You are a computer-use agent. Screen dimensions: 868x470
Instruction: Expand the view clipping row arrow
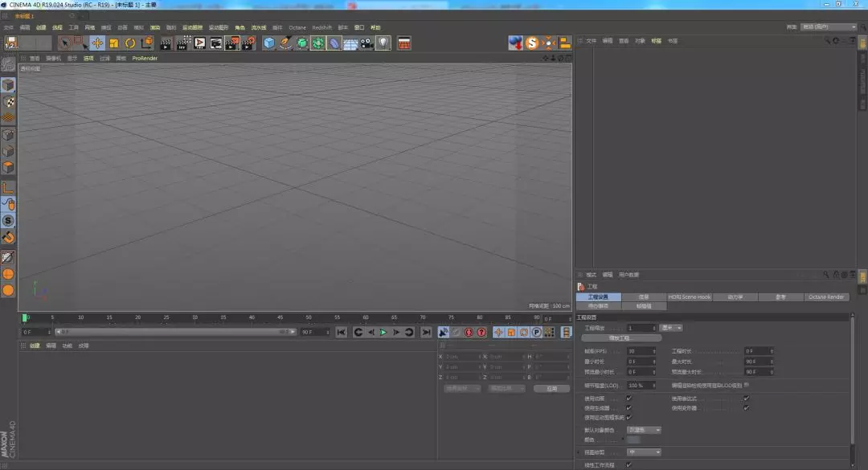tap(579, 452)
